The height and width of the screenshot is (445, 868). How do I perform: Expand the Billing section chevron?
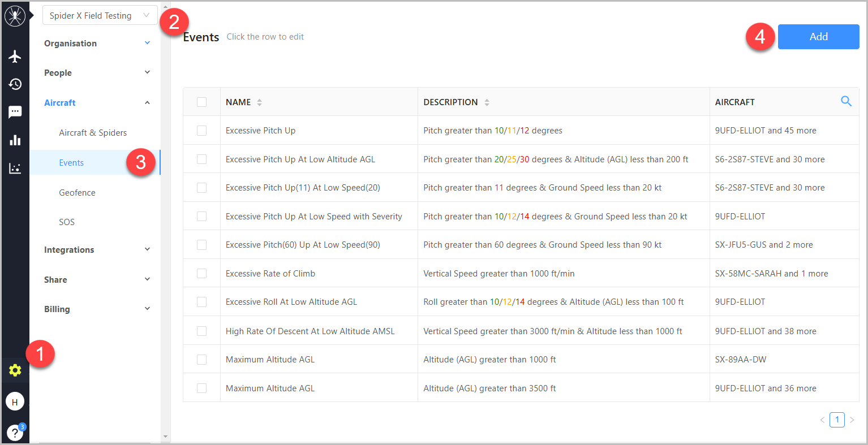[147, 309]
